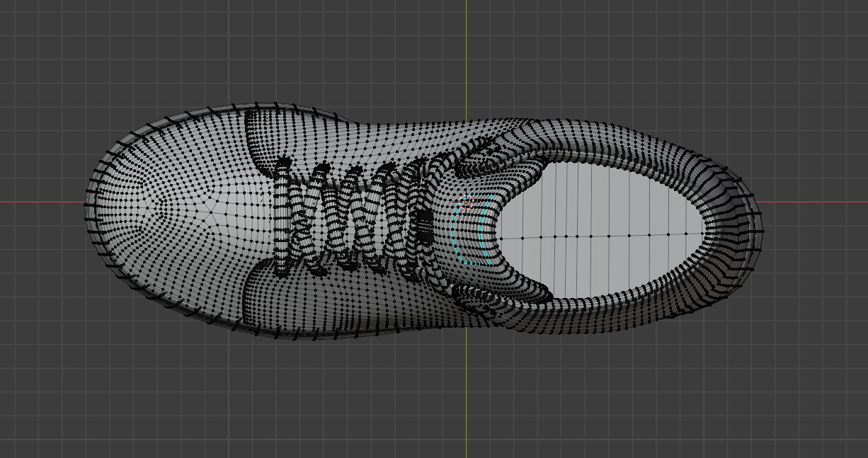The width and height of the screenshot is (868, 458).
Task: Select a vertex near the red axis line
Action: point(106,200)
